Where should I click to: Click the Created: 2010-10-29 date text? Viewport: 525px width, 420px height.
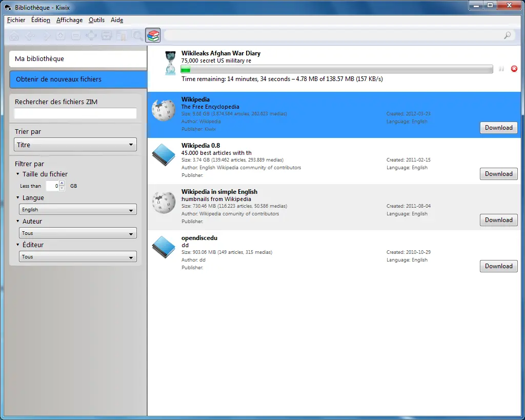click(x=409, y=252)
